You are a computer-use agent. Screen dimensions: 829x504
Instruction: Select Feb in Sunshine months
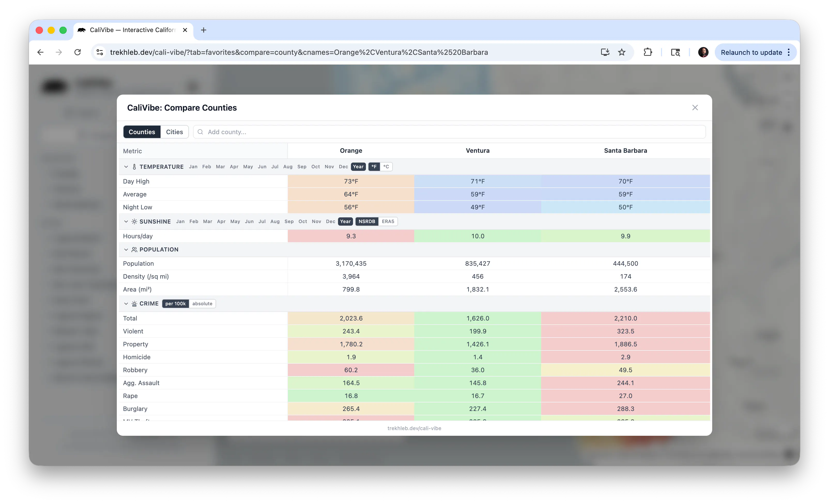[194, 222]
